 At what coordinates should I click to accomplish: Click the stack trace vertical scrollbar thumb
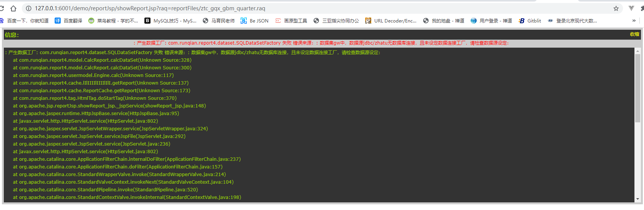638,88
